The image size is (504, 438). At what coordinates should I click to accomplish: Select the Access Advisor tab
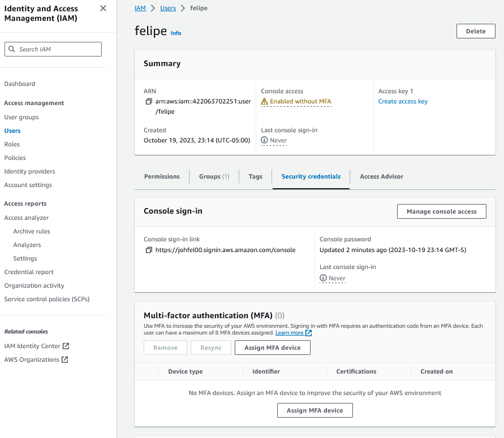pyautogui.click(x=381, y=176)
